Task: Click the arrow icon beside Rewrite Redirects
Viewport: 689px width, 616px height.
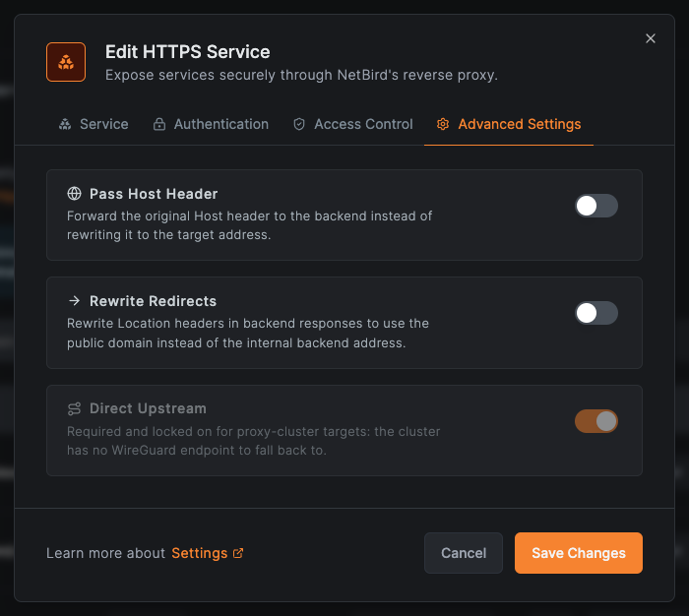Action: tap(74, 300)
